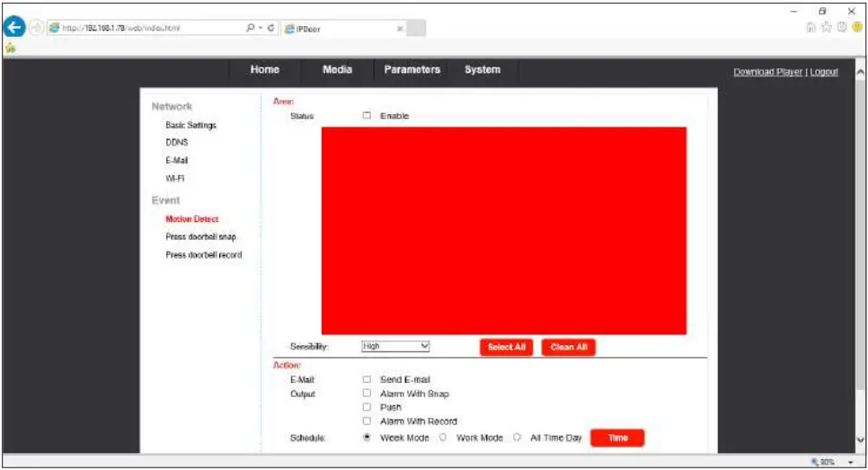Open Basic Settings in Network section
The height and width of the screenshot is (470, 868).
pyautogui.click(x=191, y=125)
